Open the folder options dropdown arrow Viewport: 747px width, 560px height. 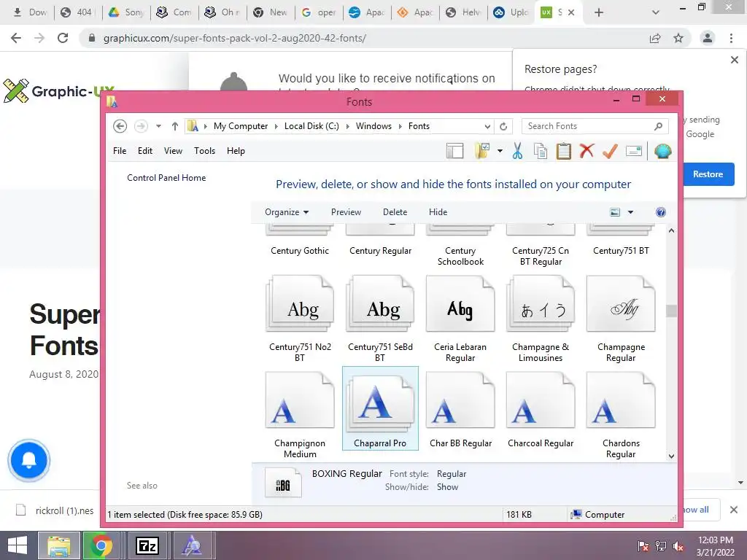(500, 151)
